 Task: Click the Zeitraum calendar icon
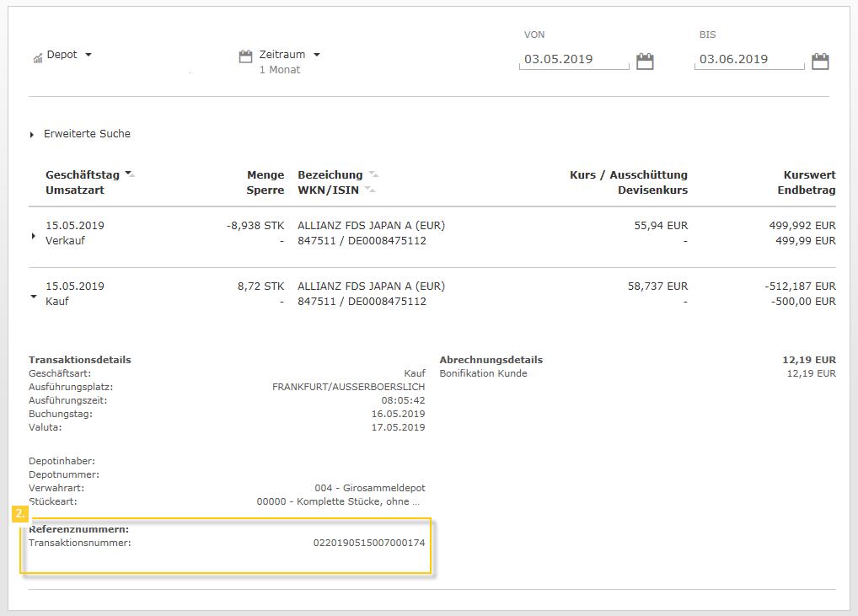(x=245, y=56)
